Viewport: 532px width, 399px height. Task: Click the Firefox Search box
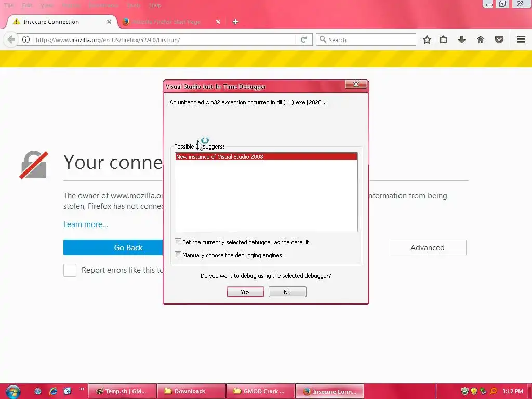click(366, 39)
